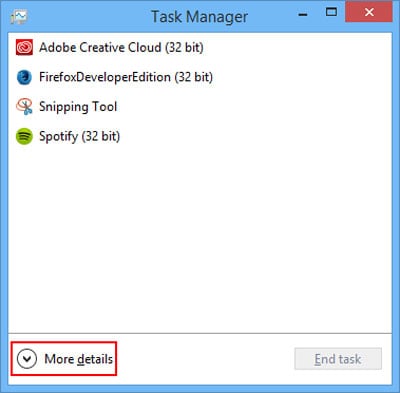The width and height of the screenshot is (400, 393).
Task: Click the red Adobe Creative Cloud icon
Action: (x=24, y=47)
